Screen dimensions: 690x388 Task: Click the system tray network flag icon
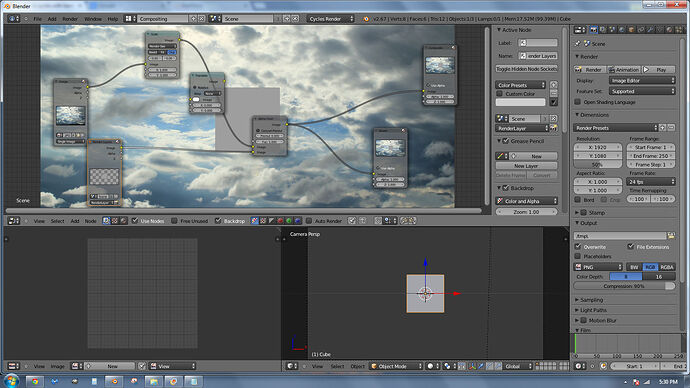coord(636,382)
